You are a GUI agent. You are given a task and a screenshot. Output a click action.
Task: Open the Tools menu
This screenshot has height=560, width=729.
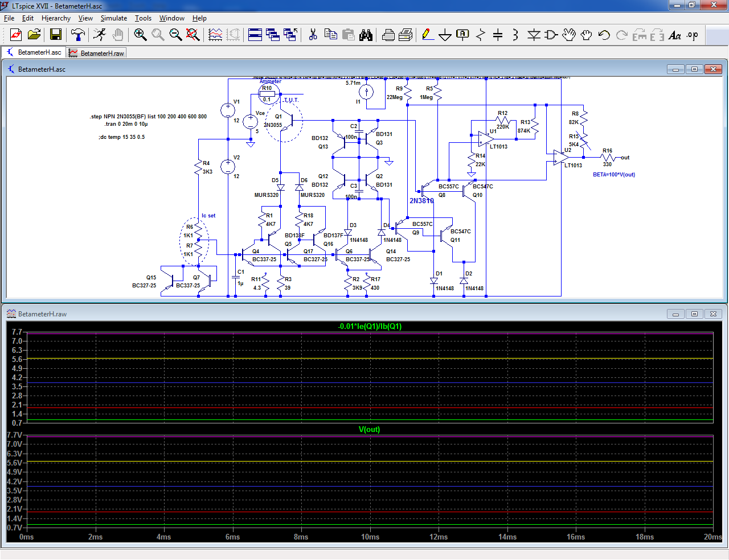coord(143,18)
